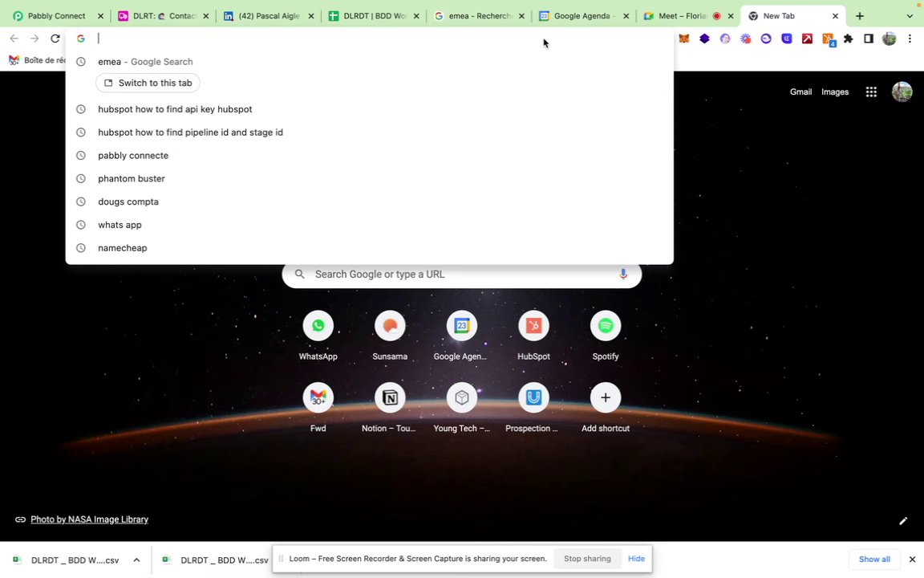Open the Gmail link
Screen dimensions: 924x578
800,92
